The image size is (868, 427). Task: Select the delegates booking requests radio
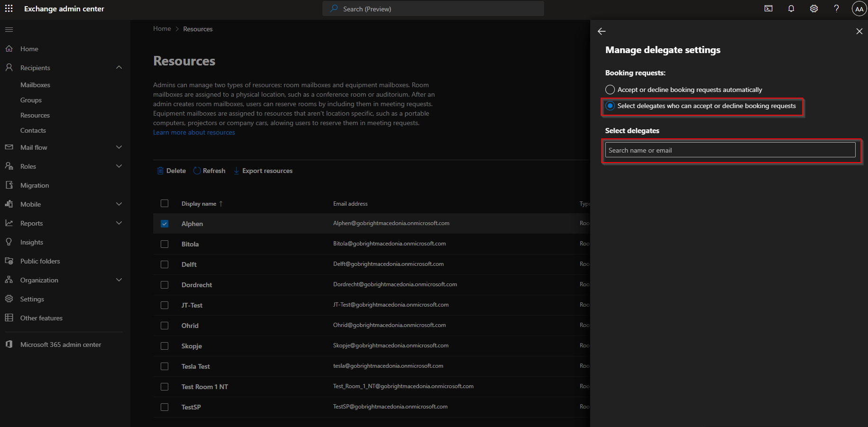coord(610,106)
